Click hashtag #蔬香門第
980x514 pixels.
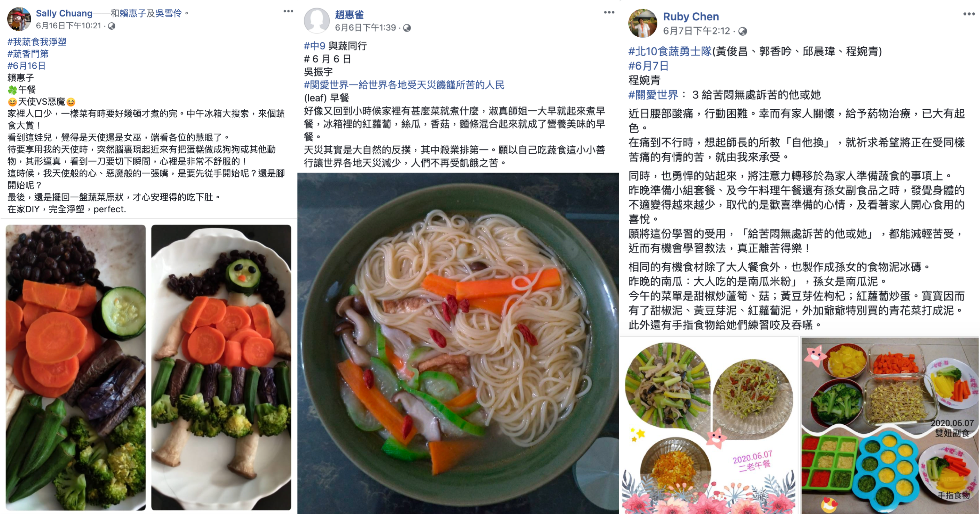28,54
